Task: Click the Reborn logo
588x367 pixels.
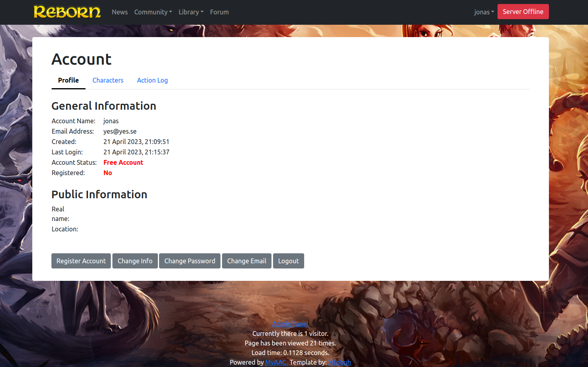Action: [x=67, y=12]
